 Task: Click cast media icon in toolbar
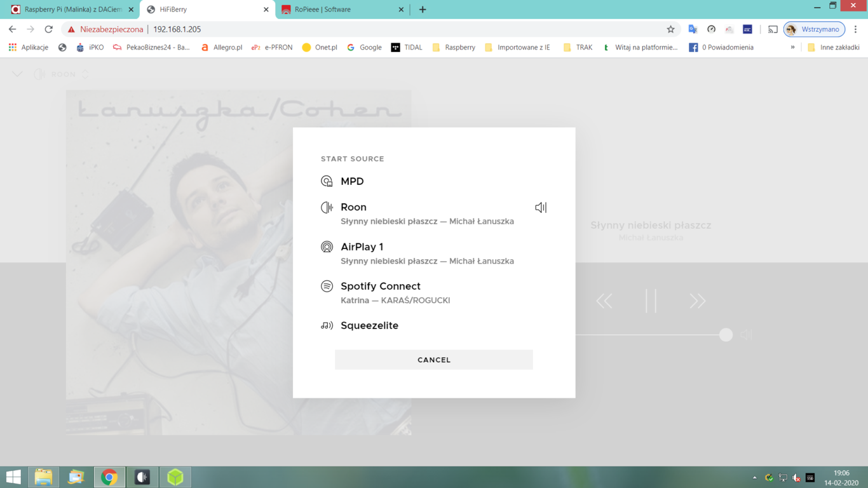tap(773, 29)
